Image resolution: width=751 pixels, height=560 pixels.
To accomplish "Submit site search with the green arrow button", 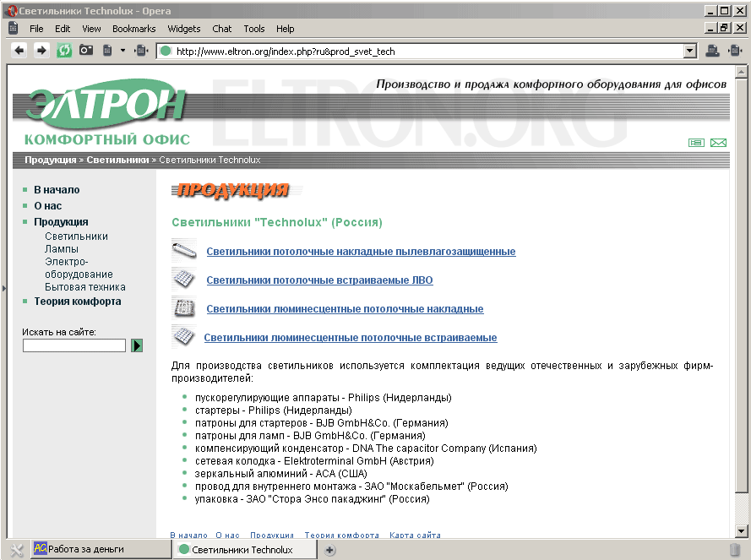I will (x=137, y=345).
